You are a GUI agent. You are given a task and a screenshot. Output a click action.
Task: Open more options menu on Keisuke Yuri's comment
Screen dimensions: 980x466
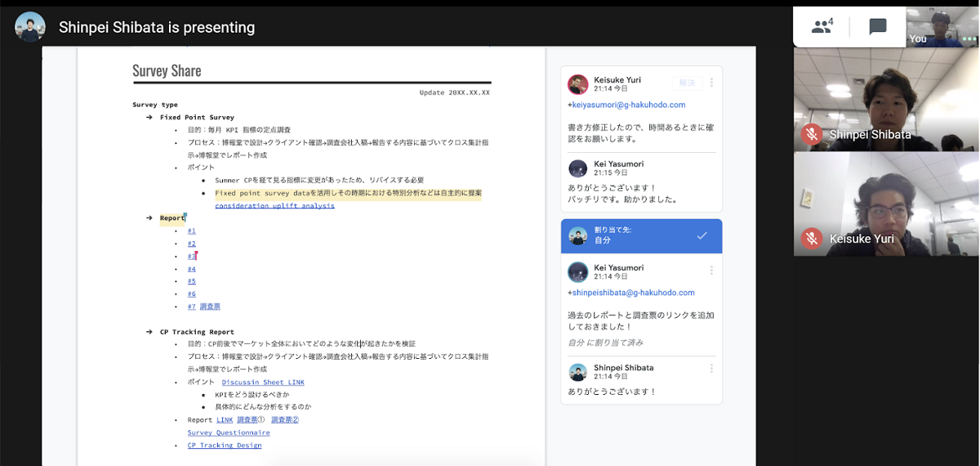[x=711, y=83]
